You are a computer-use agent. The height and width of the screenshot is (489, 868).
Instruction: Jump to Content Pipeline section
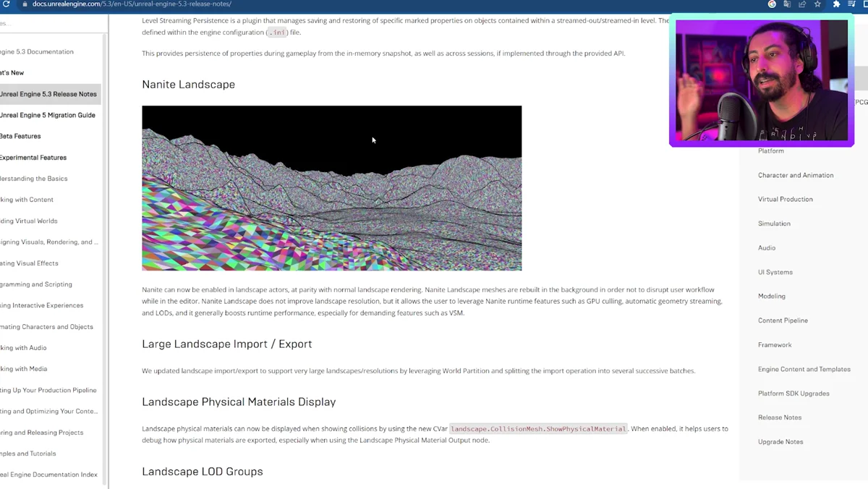point(783,320)
